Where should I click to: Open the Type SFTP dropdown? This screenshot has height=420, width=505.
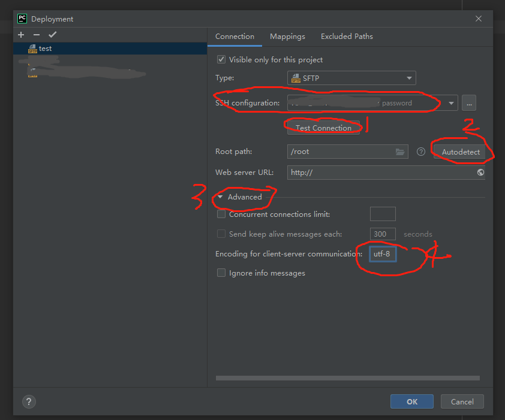351,78
